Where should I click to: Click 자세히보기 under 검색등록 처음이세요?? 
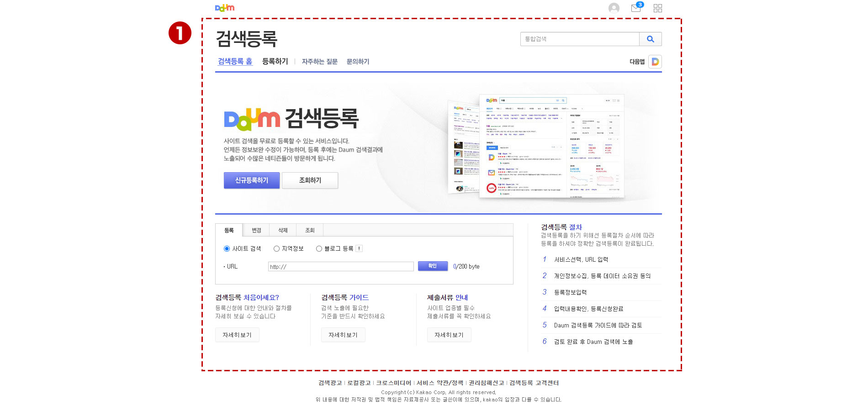[237, 335]
